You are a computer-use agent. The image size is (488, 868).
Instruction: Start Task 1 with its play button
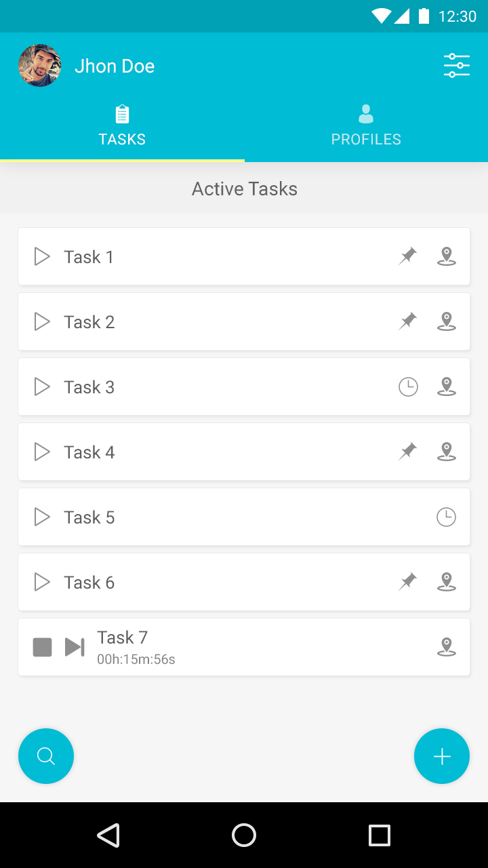pos(42,256)
